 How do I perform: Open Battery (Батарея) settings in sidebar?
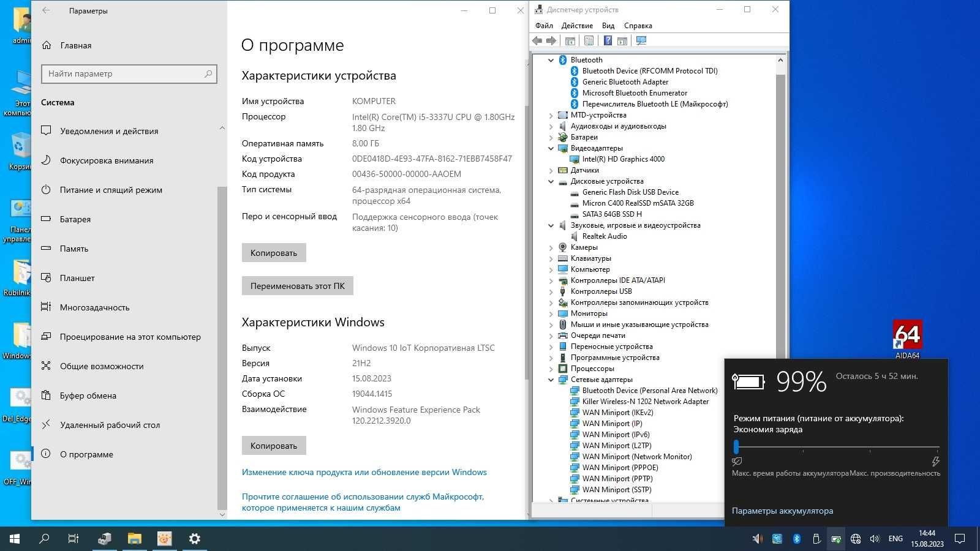66,219
